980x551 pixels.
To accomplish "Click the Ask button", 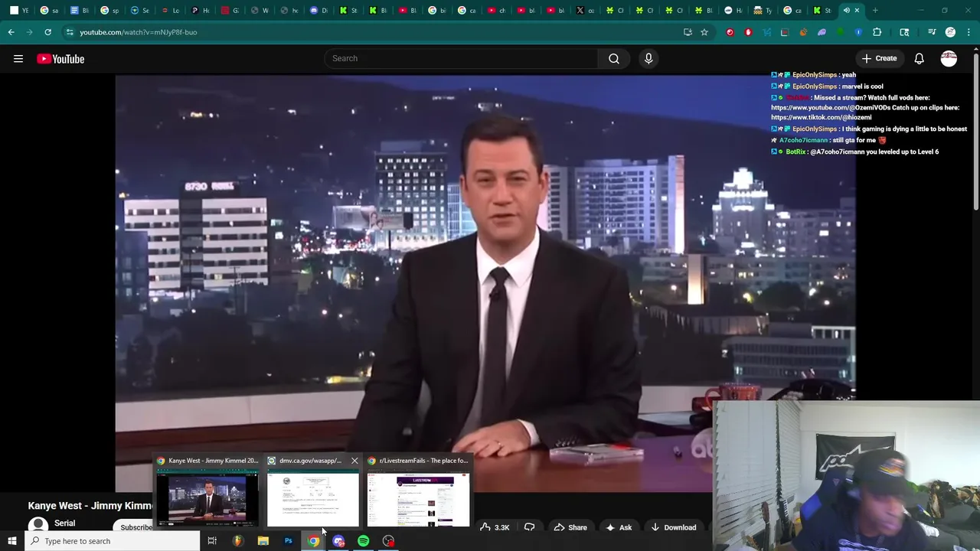I will (x=619, y=527).
